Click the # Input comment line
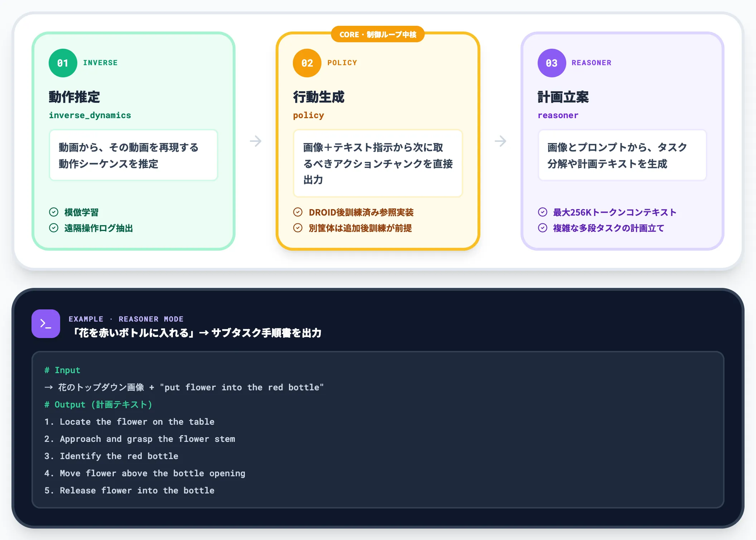 tap(62, 370)
